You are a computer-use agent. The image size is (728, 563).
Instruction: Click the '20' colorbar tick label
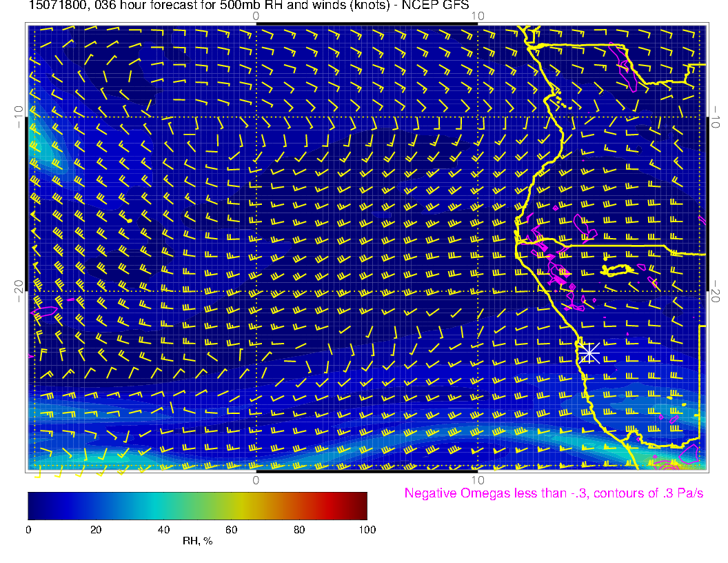(96, 530)
